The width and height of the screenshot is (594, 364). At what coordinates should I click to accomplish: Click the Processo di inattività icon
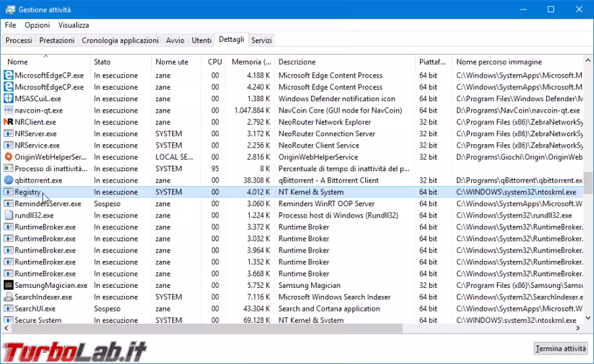8,169
